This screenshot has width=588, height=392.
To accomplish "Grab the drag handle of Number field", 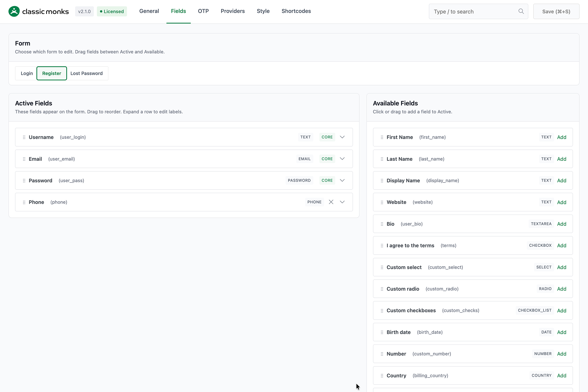I will tap(382, 354).
